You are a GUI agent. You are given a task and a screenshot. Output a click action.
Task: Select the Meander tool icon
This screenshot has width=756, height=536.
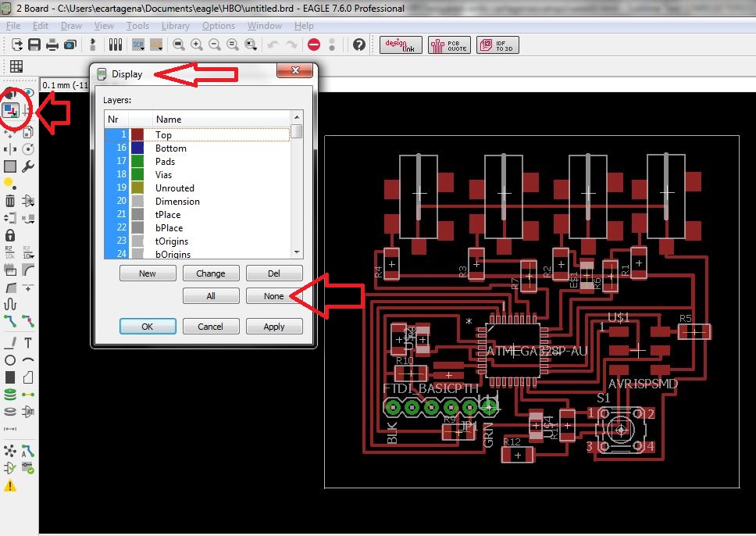coord(10,304)
